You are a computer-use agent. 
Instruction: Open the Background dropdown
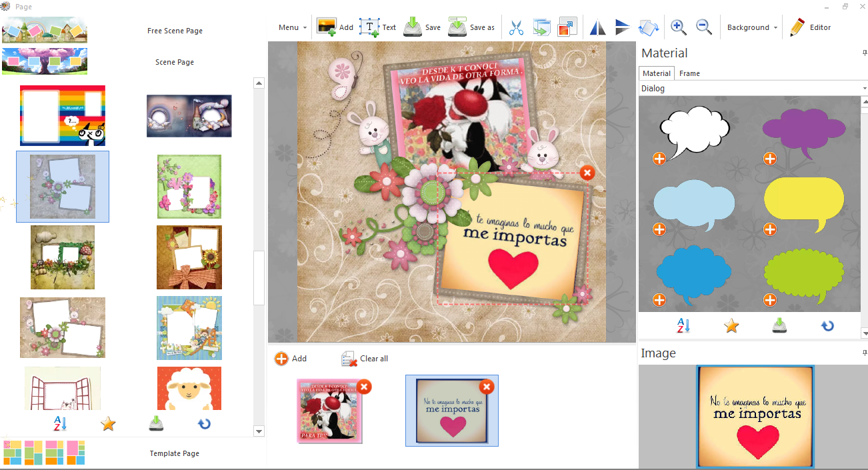point(753,27)
